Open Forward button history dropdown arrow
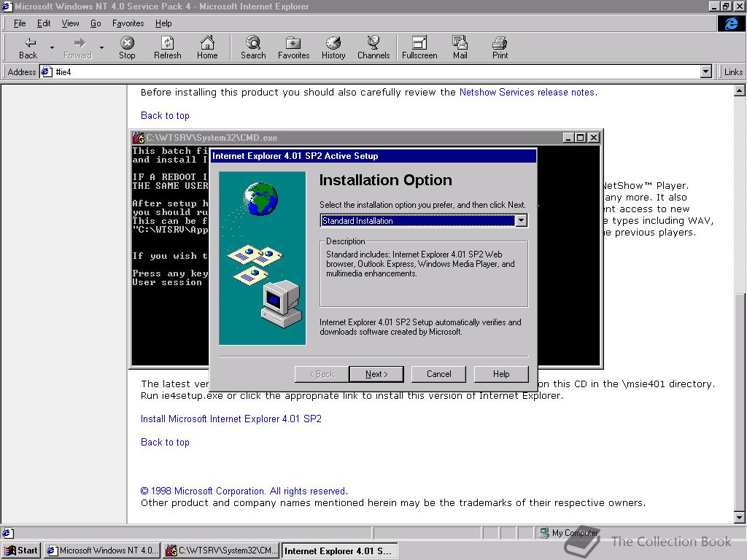The width and height of the screenshot is (747, 560). [101, 47]
